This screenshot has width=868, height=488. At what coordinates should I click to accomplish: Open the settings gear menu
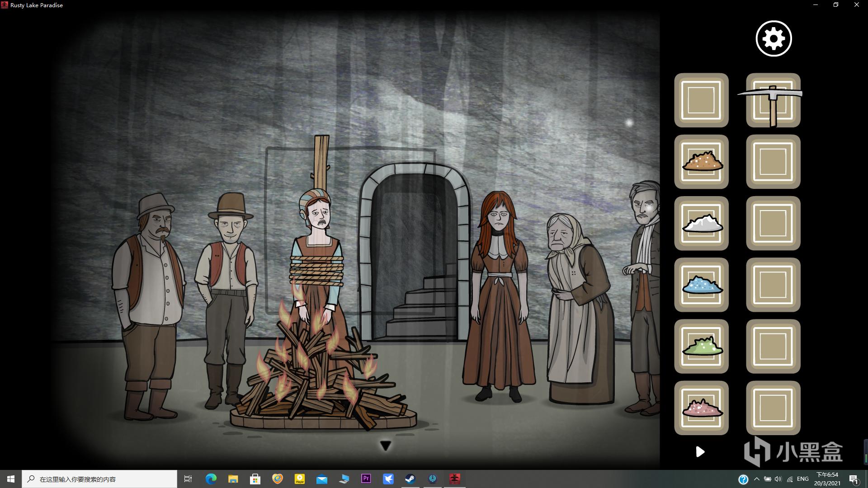pyautogui.click(x=774, y=38)
